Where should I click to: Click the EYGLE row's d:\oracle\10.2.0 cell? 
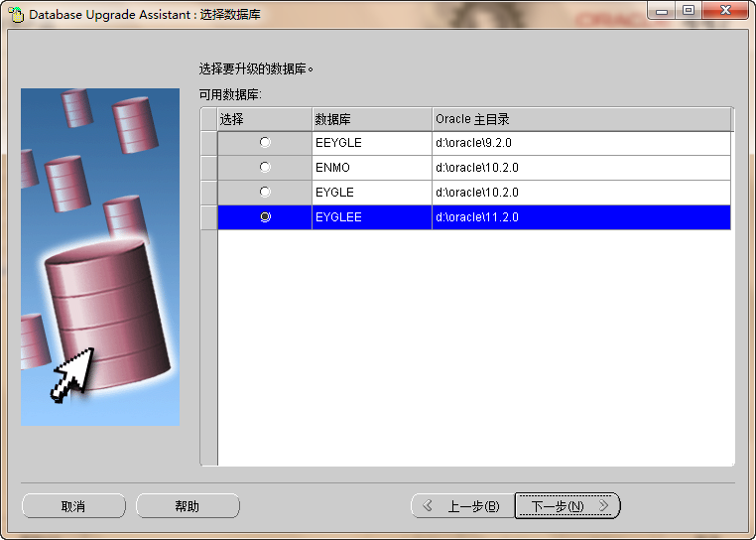581,193
